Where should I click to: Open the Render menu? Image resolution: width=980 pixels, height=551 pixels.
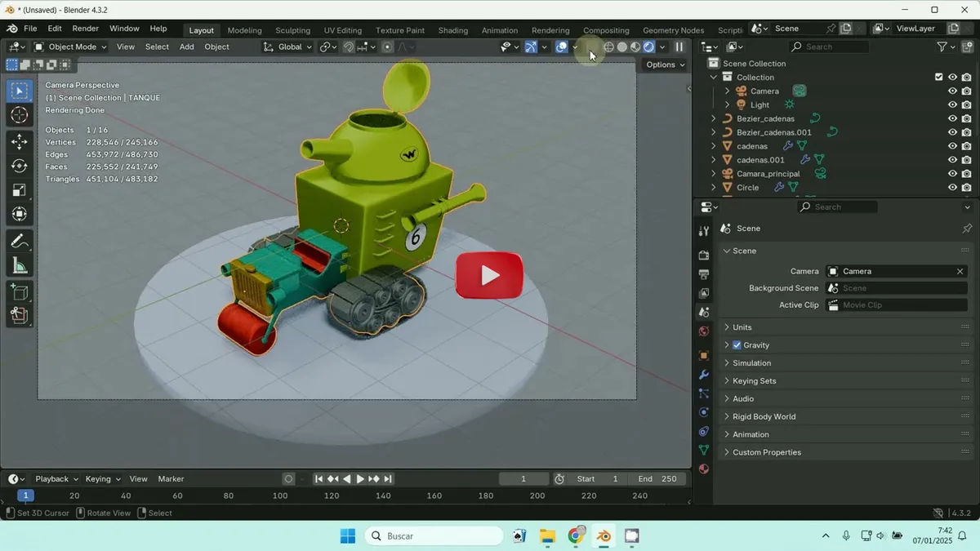click(x=85, y=29)
